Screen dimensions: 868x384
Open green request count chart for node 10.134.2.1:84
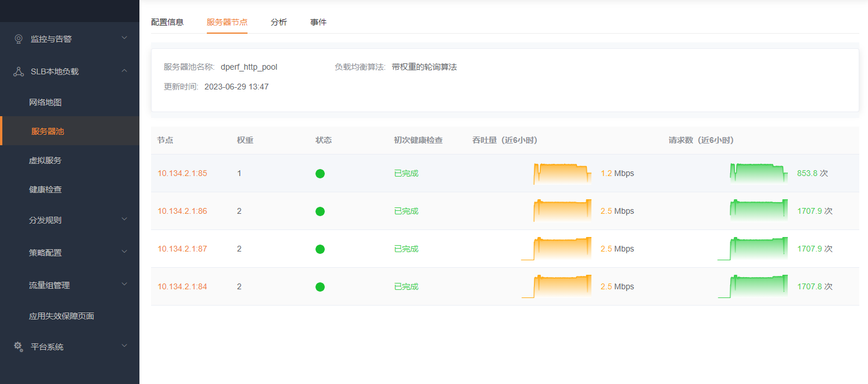pos(753,286)
